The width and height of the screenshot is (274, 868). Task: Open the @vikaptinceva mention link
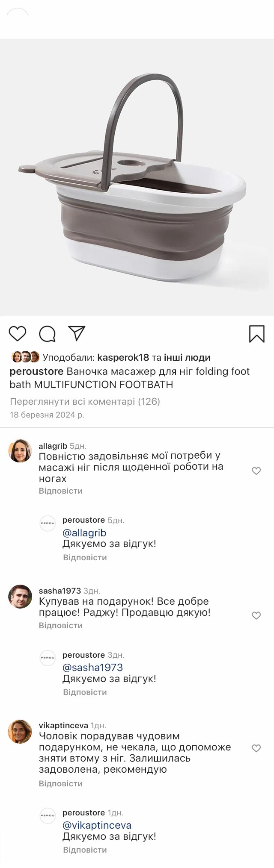pos(97,825)
